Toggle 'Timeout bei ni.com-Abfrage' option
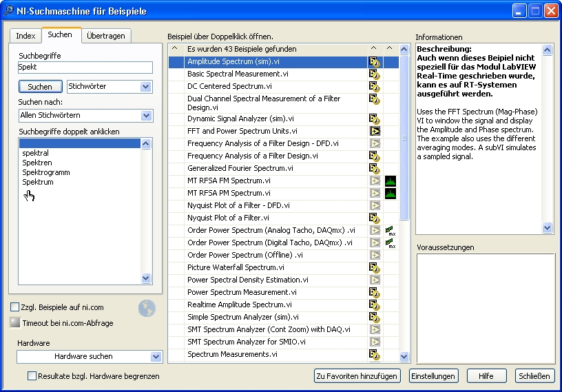The image size is (562, 392). point(15,322)
